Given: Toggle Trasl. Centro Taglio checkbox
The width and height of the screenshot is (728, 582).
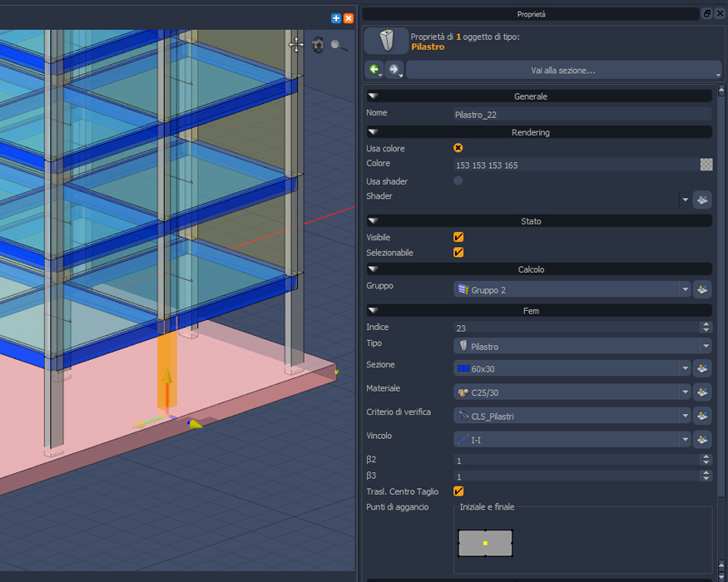Looking at the screenshot, I should point(458,491).
